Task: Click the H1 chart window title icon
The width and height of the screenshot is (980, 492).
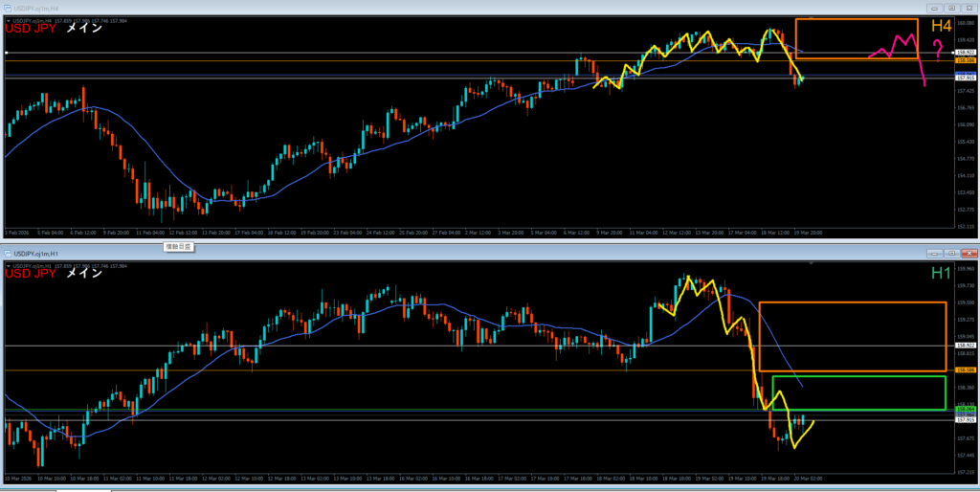Action: (8, 254)
